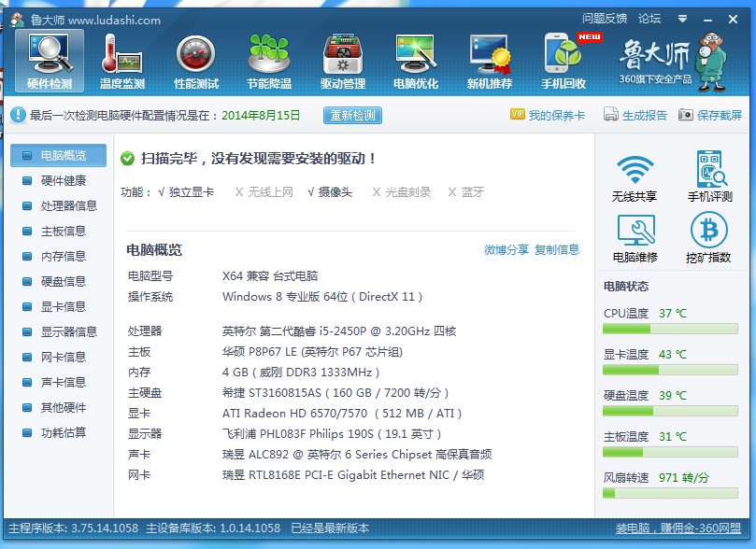Click the 鲁大师 title bar app icon
The image size is (756, 549).
pyautogui.click(x=18, y=21)
